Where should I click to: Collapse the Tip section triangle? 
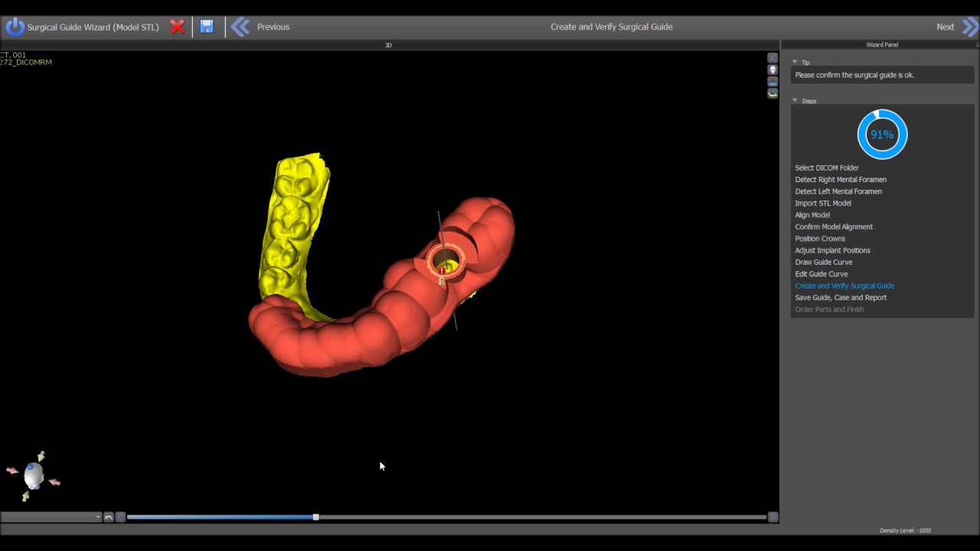click(x=795, y=62)
